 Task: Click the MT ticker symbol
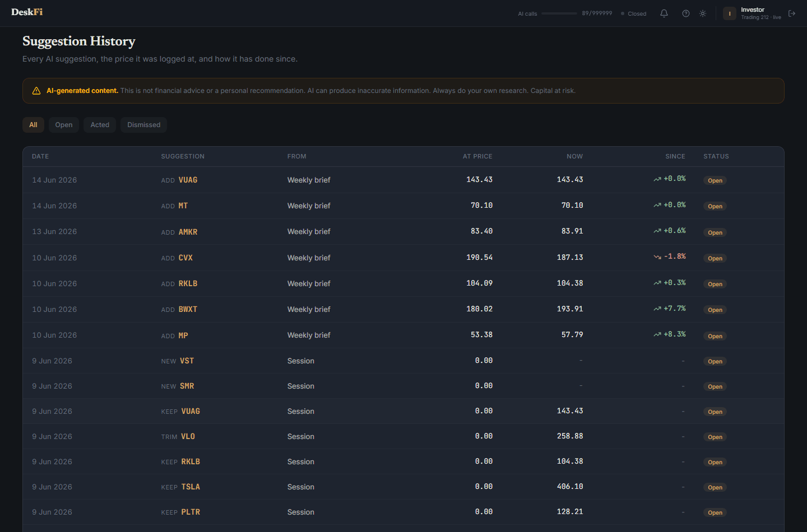pos(183,206)
